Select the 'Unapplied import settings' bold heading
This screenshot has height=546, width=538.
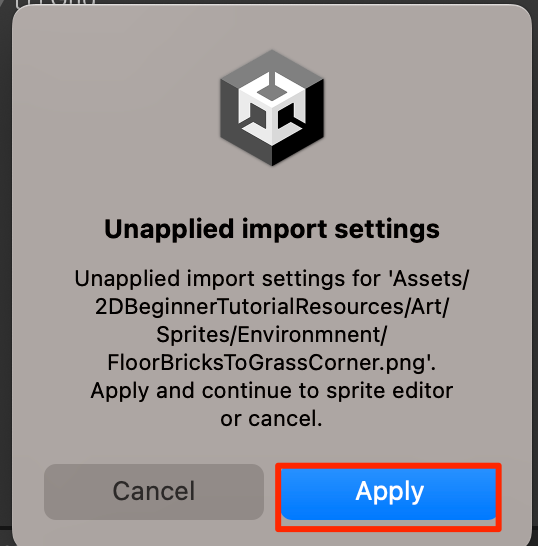point(272,229)
